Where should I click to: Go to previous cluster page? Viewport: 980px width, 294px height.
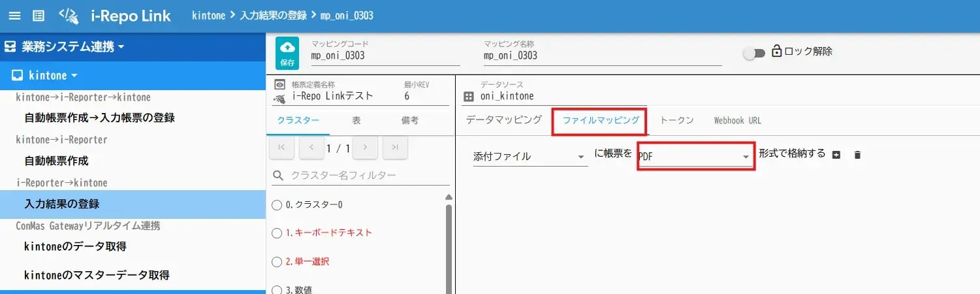pos(311,148)
